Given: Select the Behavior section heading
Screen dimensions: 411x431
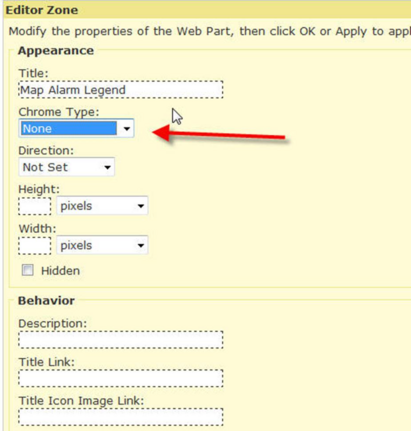Looking at the screenshot, I should [46, 301].
